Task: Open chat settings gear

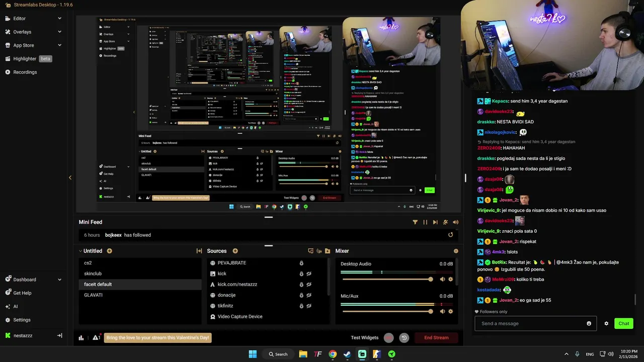Action: click(x=606, y=323)
